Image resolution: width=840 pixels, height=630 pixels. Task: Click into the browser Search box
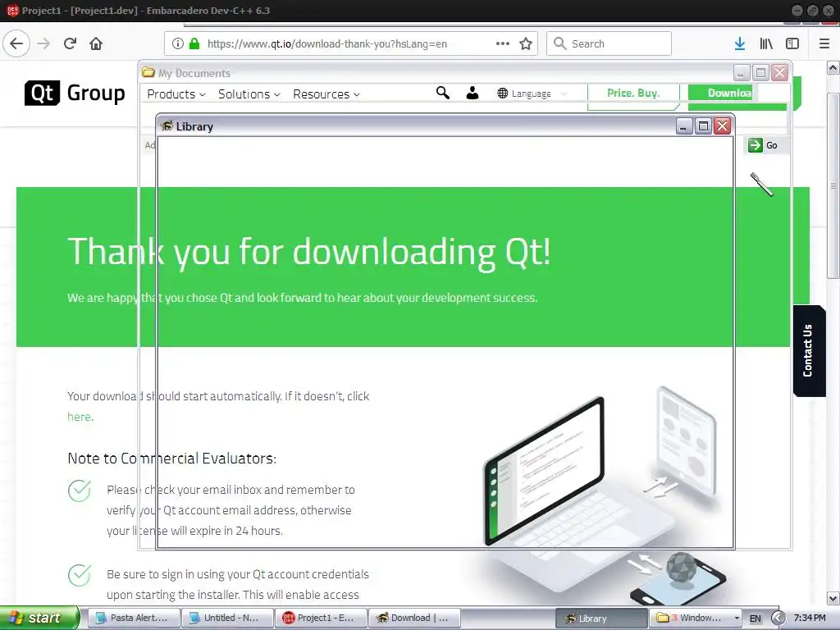609,43
